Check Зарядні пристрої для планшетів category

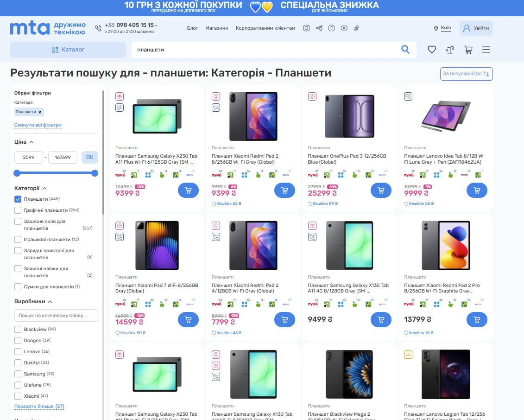pos(18,250)
